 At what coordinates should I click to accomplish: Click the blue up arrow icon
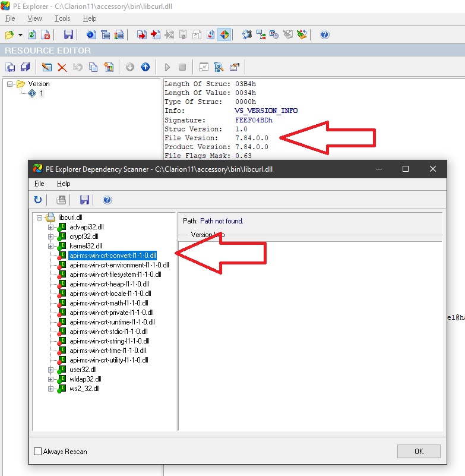(x=145, y=67)
